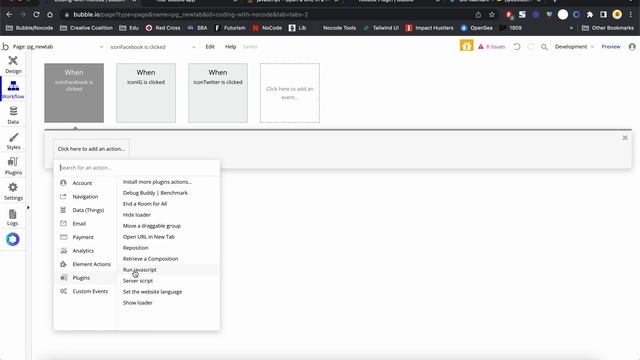
Task: Select the When iconFacebook is clicked event
Action: coord(74,93)
